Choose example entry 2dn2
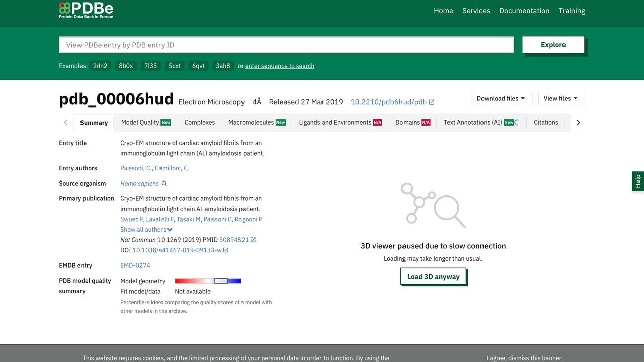The image size is (644, 362). click(x=100, y=66)
